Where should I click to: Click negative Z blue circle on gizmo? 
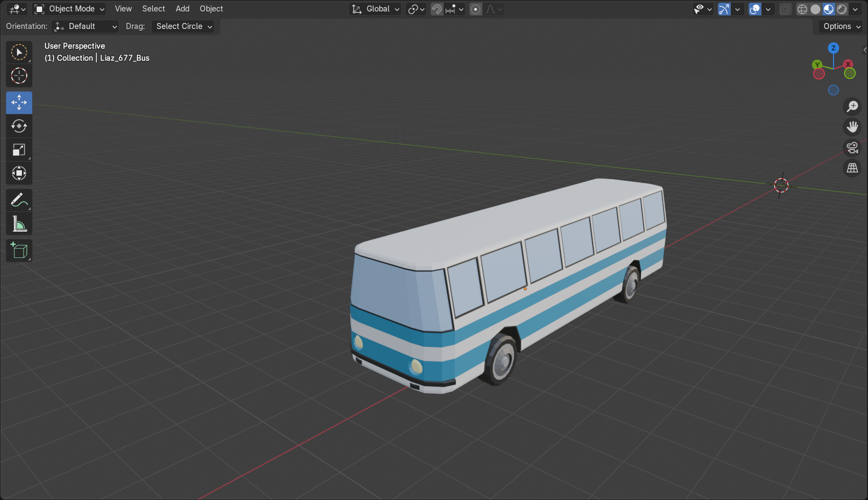pos(834,90)
